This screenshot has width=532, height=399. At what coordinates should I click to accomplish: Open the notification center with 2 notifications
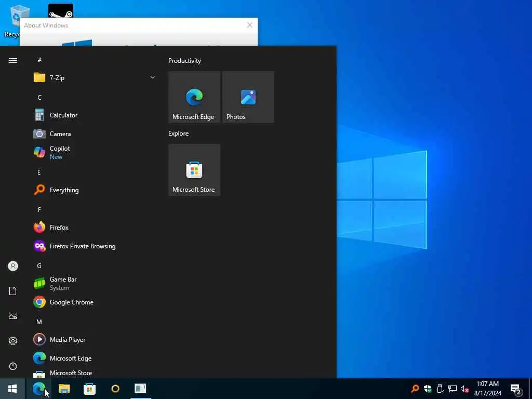click(516, 389)
